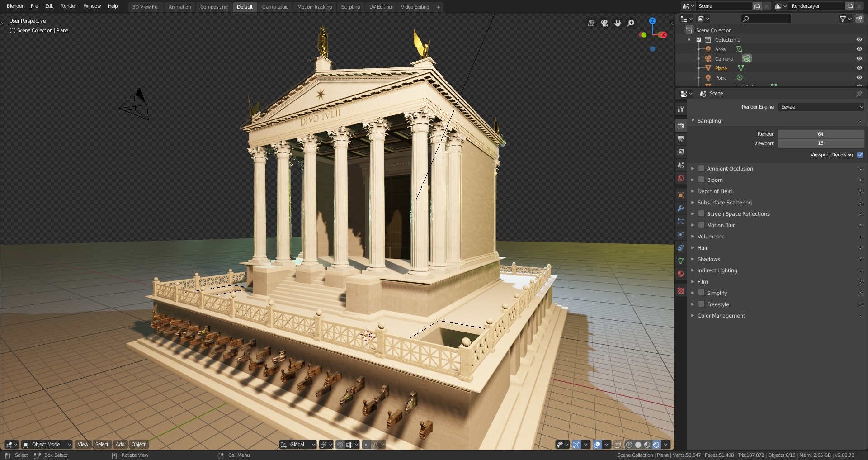
Task: Click the viewport View menu button
Action: click(83, 445)
